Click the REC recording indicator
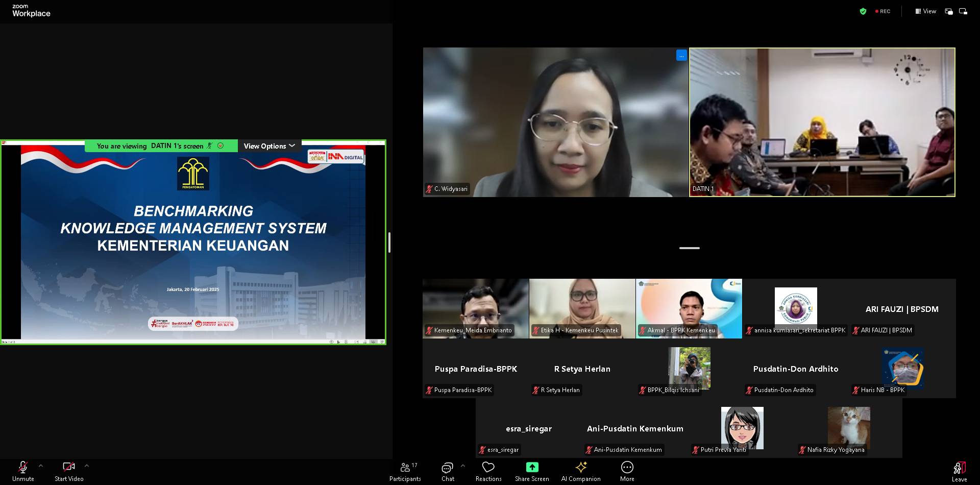 coord(883,11)
